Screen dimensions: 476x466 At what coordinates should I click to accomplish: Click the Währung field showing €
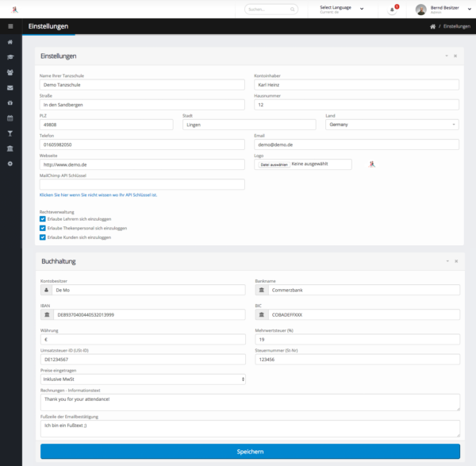tap(143, 339)
